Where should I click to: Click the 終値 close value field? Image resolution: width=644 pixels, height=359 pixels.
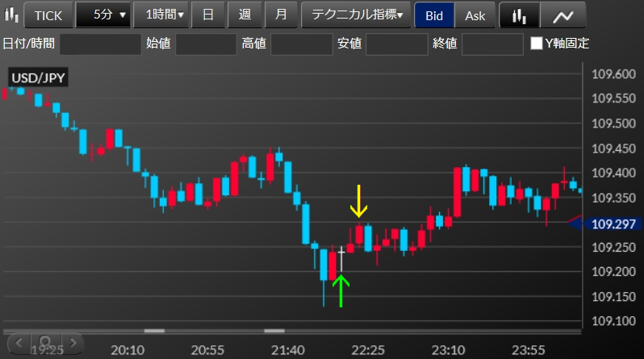(492, 44)
